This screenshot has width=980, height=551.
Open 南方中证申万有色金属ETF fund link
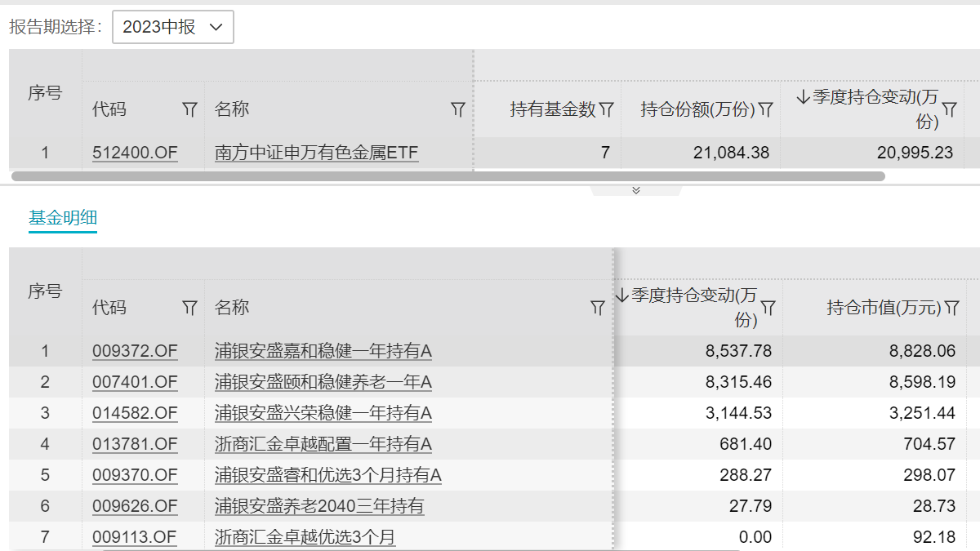317,153
